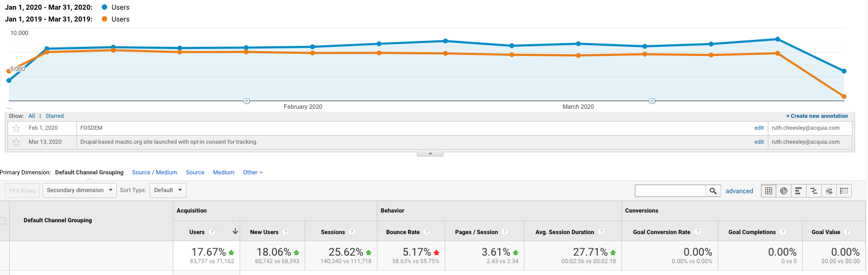Click the 17.67% Users summary cell

point(207,256)
